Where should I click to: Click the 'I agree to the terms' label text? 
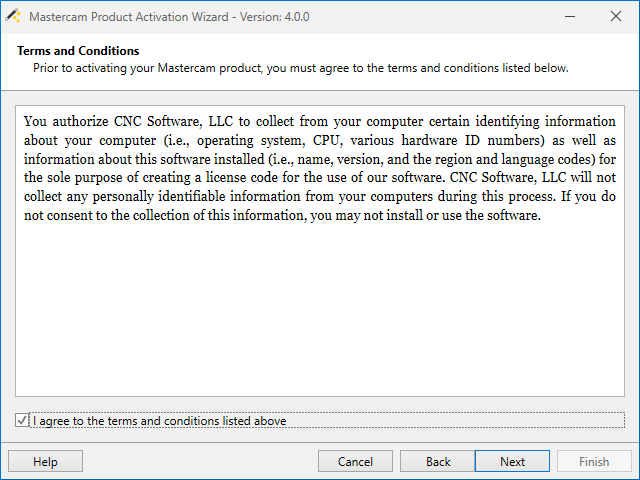[159, 421]
